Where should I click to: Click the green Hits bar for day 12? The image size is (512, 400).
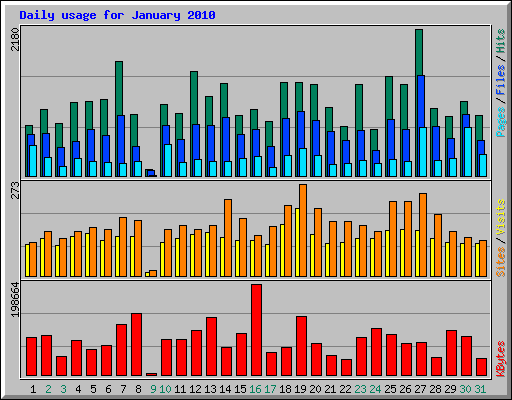(x=194, y=98)
